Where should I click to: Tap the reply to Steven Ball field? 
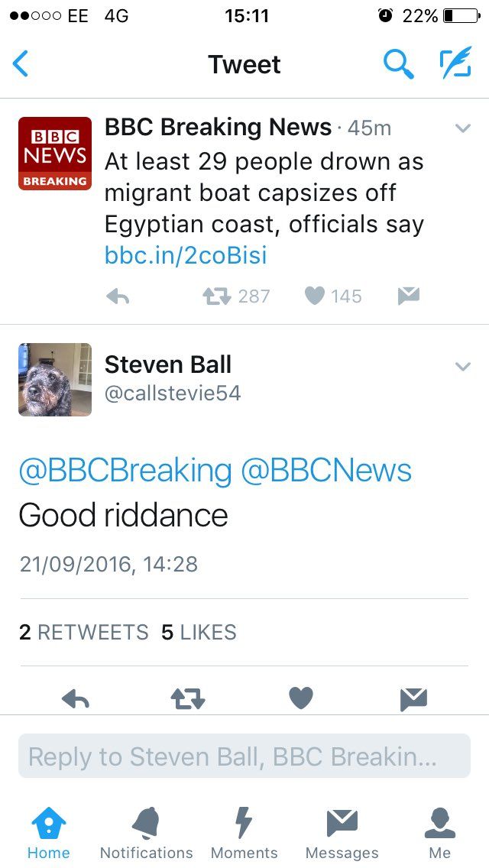pos(244,756)
